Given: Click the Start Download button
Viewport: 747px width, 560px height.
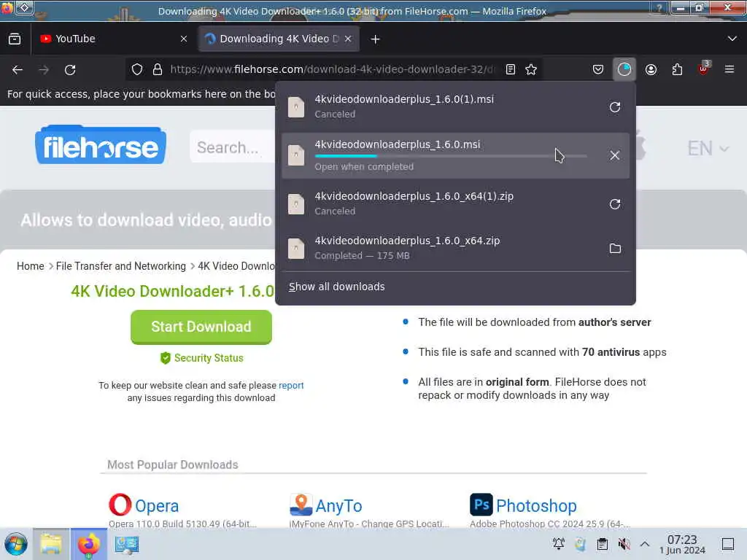Looking at the screenshot, I should (201, 327).
